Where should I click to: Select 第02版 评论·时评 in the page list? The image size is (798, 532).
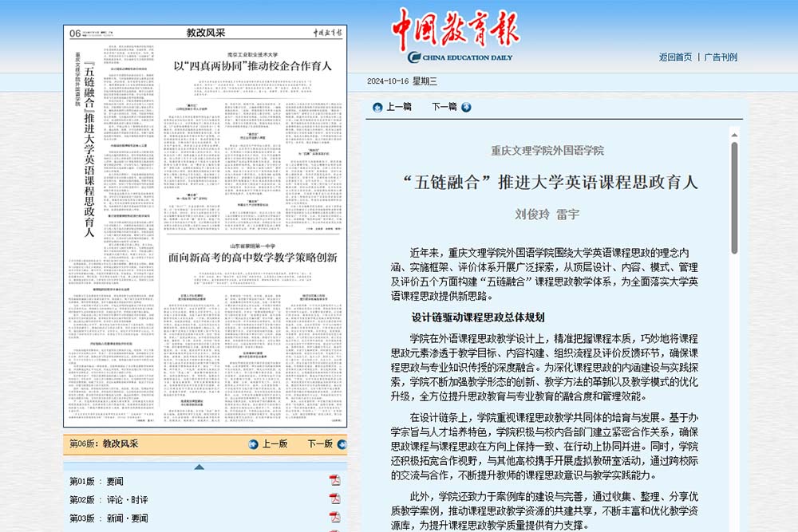coord(109,500)
